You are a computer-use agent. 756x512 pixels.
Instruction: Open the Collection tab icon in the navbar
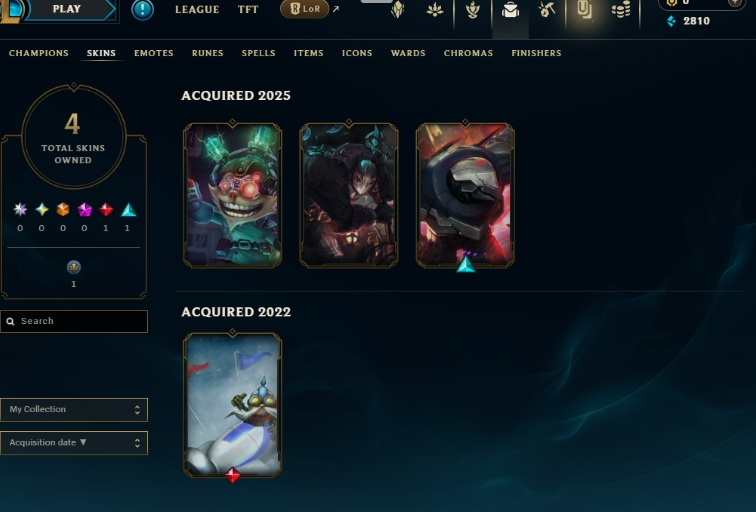[x=584, y=9]
